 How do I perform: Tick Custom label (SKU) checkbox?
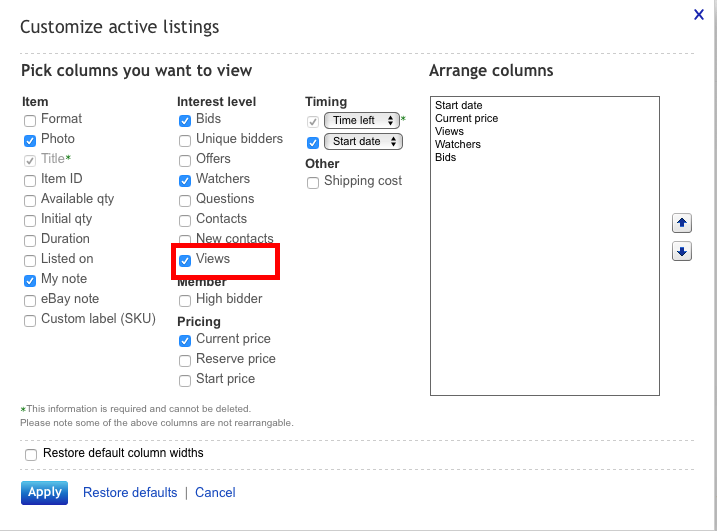click(30, 321)
